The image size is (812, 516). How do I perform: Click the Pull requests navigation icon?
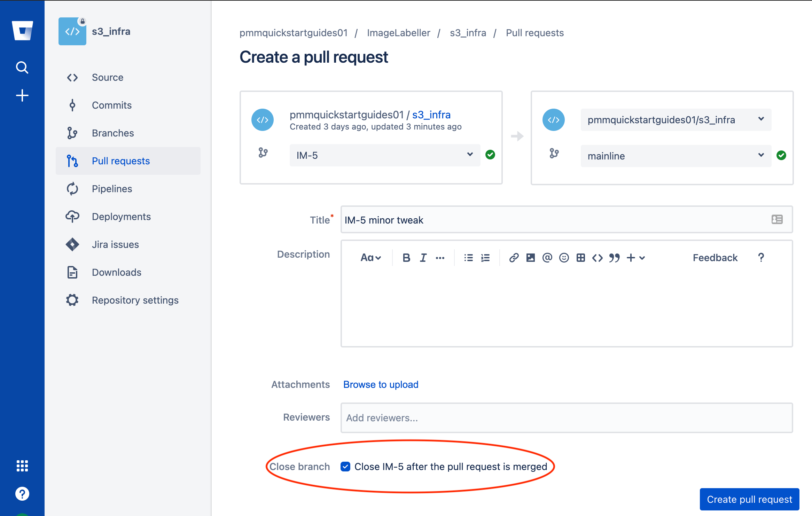click(x=72, y=161)
